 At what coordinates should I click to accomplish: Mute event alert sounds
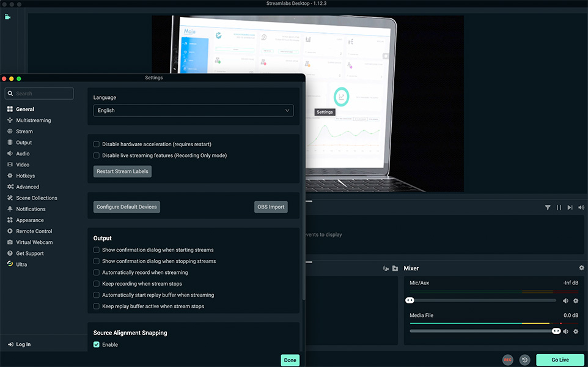click(581, 207)
